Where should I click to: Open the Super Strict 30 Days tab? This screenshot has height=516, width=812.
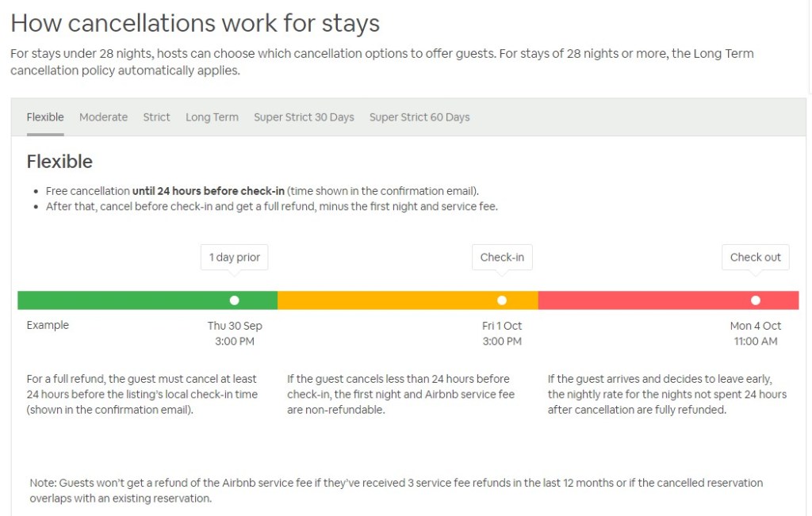[x=304, y=117]
